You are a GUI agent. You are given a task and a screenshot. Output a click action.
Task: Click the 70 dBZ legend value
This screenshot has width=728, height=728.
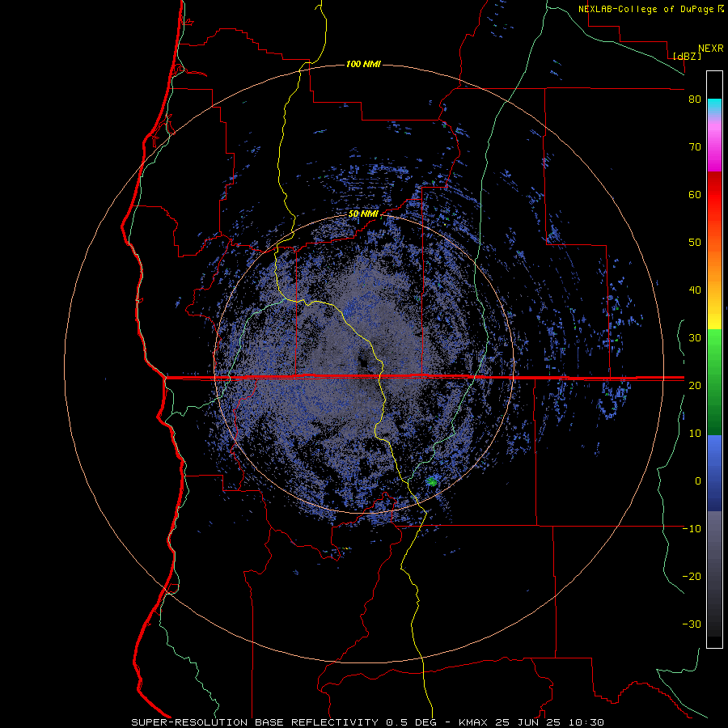[x=695, y=147]
